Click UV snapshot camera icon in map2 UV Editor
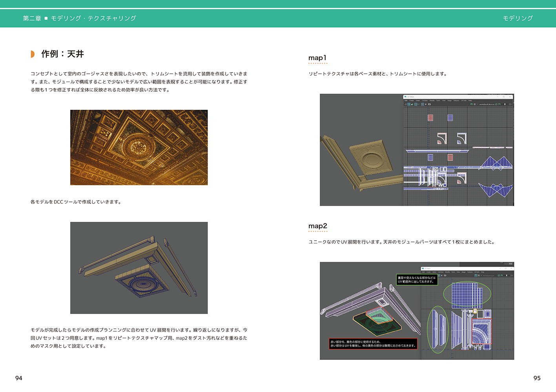 click(445, 276)
